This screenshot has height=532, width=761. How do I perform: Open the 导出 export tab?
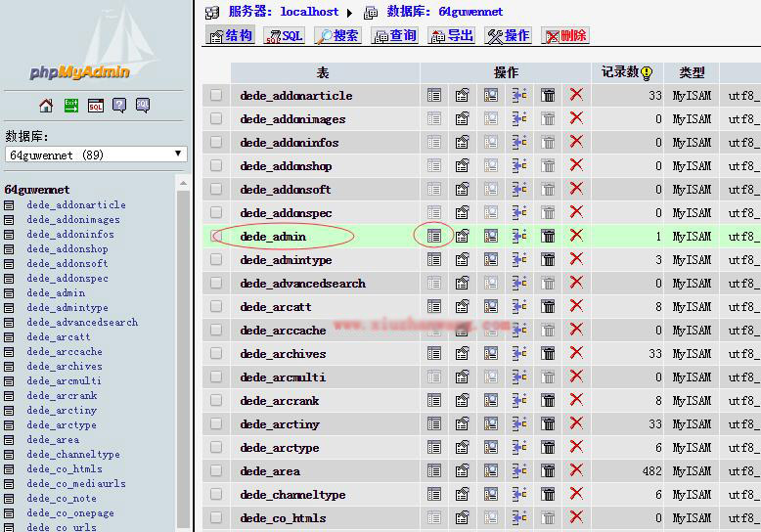point(452,36)
